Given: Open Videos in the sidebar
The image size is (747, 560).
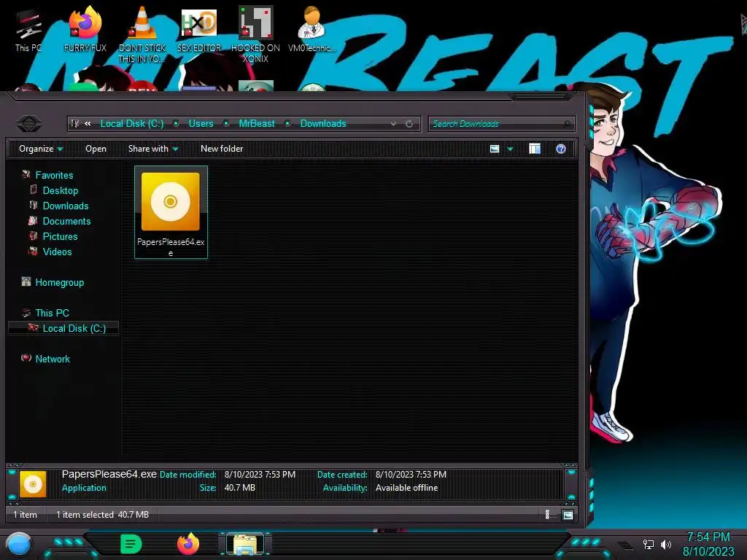Looking at the screenshot, I should click(x=57, y=252).
